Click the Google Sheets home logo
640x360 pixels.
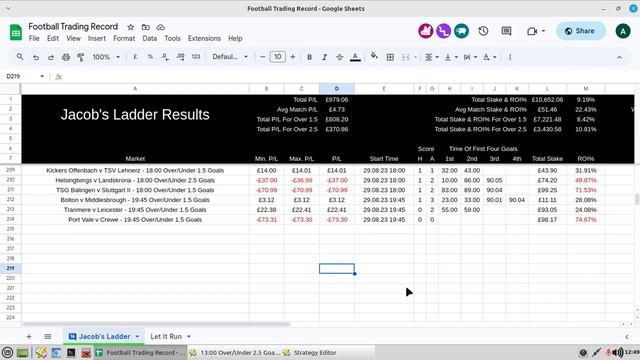click(16, 32)
